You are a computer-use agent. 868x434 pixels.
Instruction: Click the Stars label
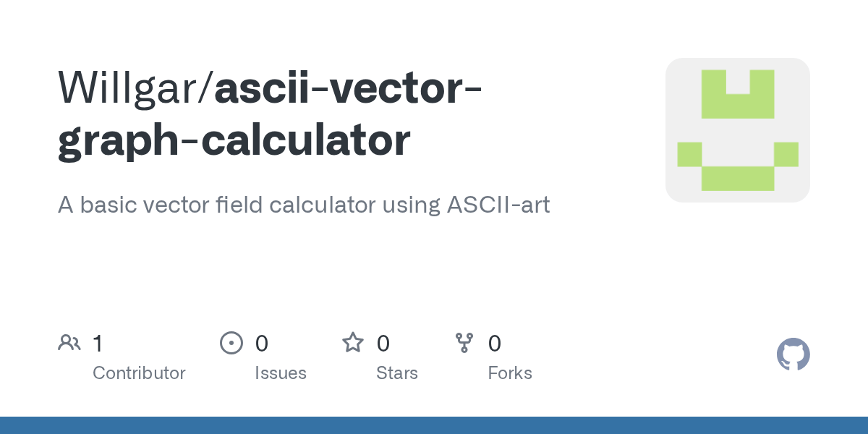pyautogui.click(x=397, y=373)
